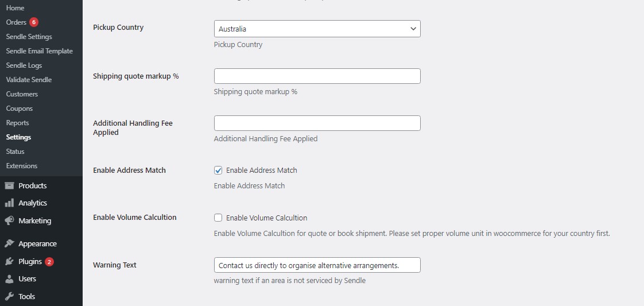Click the Analytics bar chart icon
The image size is (644, 306).
tap(9, 203)
